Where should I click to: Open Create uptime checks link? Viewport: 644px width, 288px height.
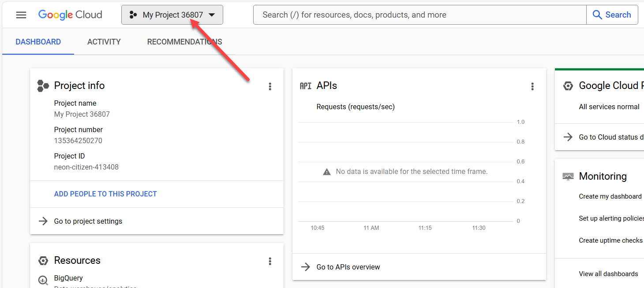611,240
